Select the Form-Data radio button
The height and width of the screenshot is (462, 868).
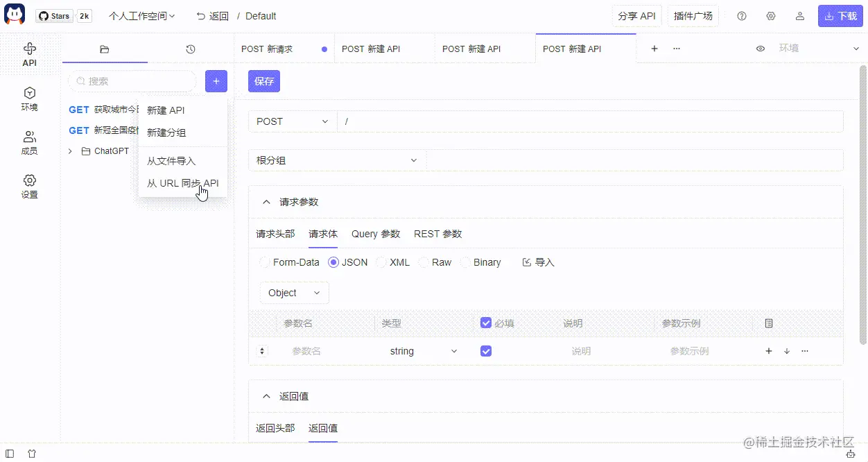coord(264,262)
